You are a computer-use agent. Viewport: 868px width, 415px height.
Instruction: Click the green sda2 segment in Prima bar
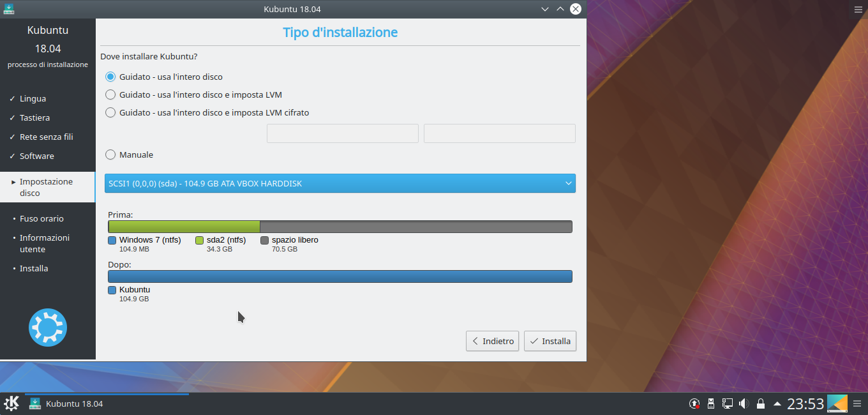point(184,227)
